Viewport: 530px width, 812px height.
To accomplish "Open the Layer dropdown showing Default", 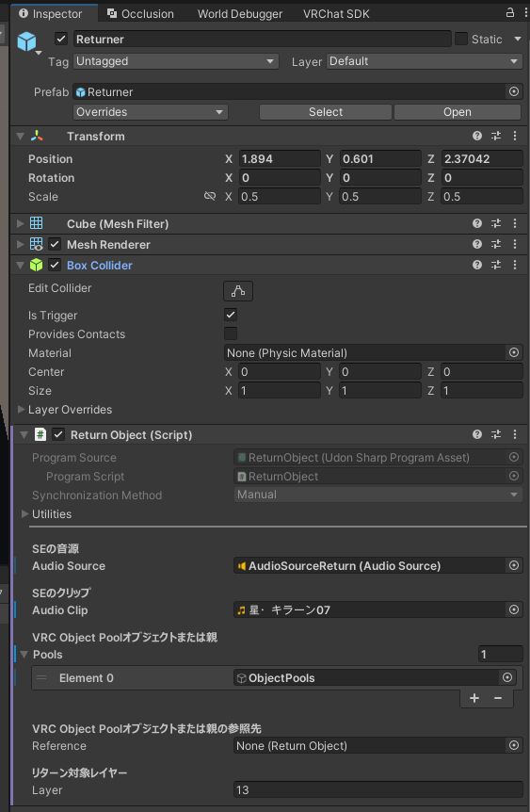I will pos(425,61).
